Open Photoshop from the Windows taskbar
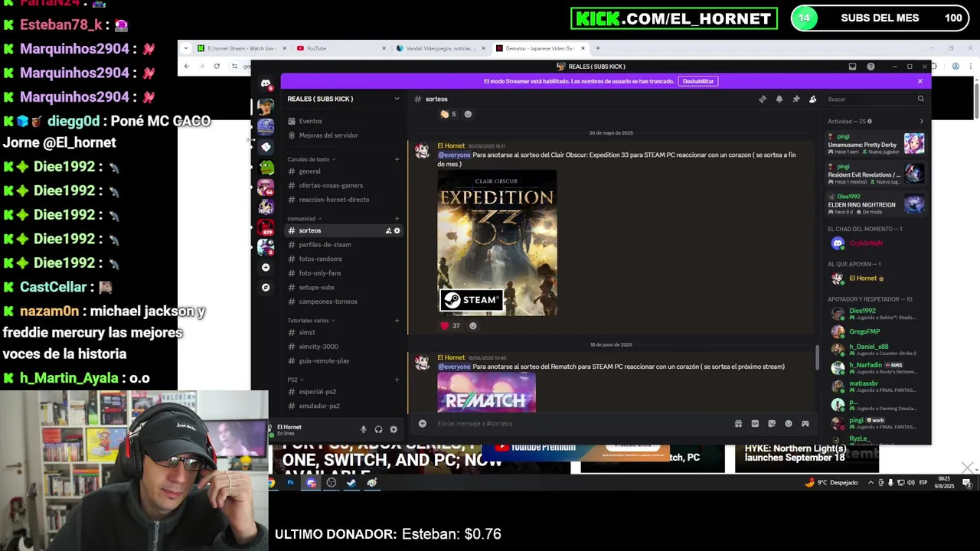Screen dimensions: 980x551 tap(290, 483)
